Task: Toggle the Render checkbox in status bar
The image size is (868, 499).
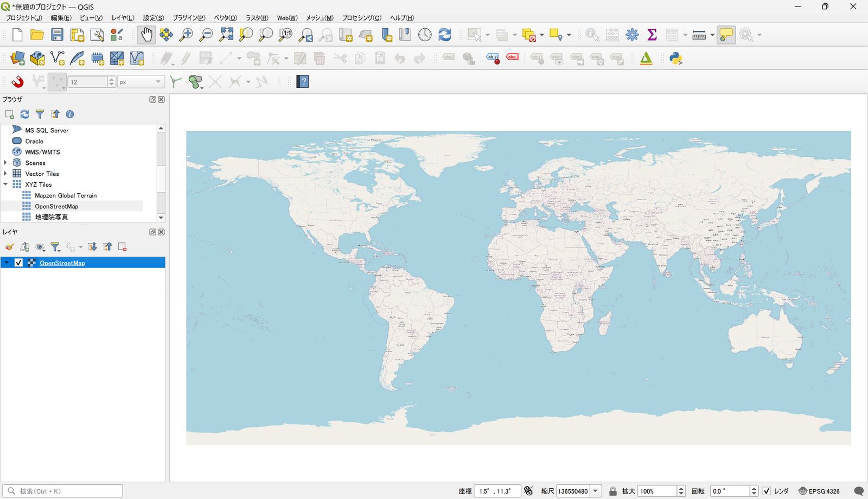Action: pyautogui.click(x=767, y=491)
